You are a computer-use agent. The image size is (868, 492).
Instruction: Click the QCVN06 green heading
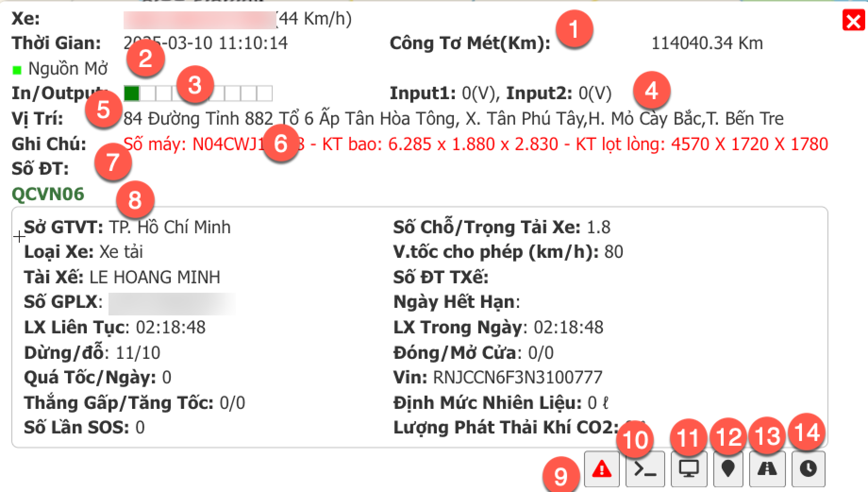(x=48, y=194)
